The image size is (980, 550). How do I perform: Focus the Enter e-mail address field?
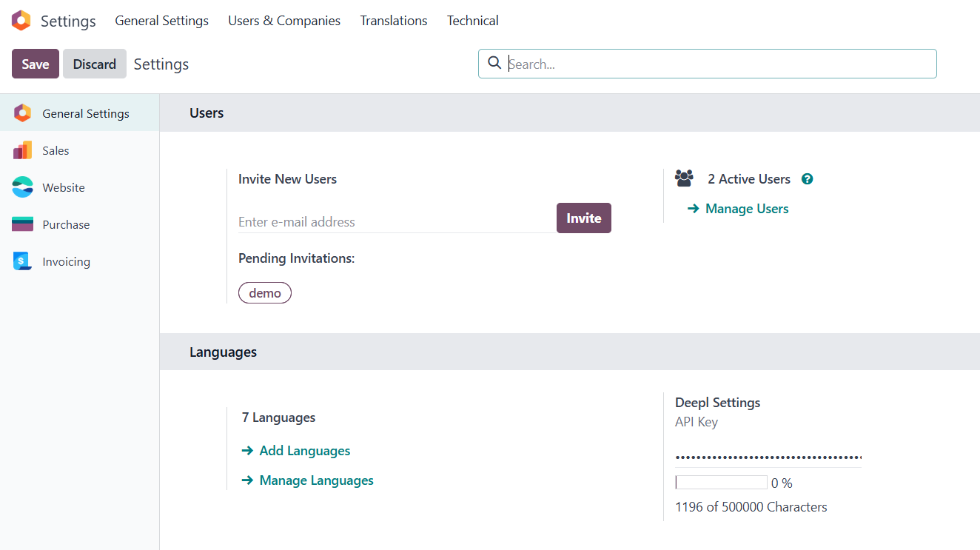(x=395, y=222)
